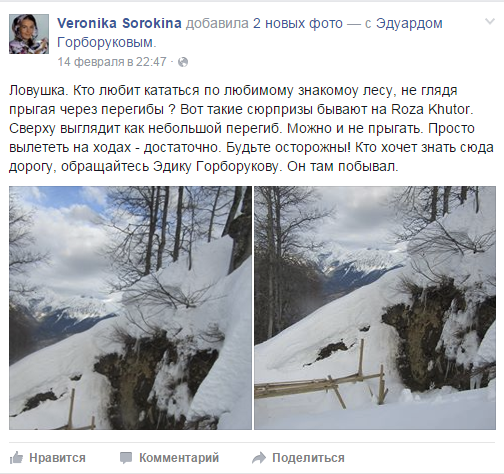Click the post text starting with Ловушка
This screenshot has width=504, height=474.
251,128
